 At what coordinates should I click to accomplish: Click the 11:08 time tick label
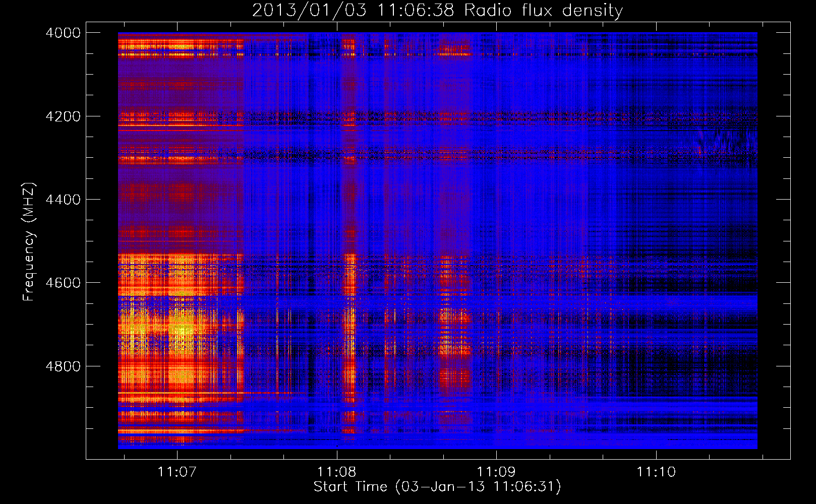pyautogui.click(x=336, y=472)
